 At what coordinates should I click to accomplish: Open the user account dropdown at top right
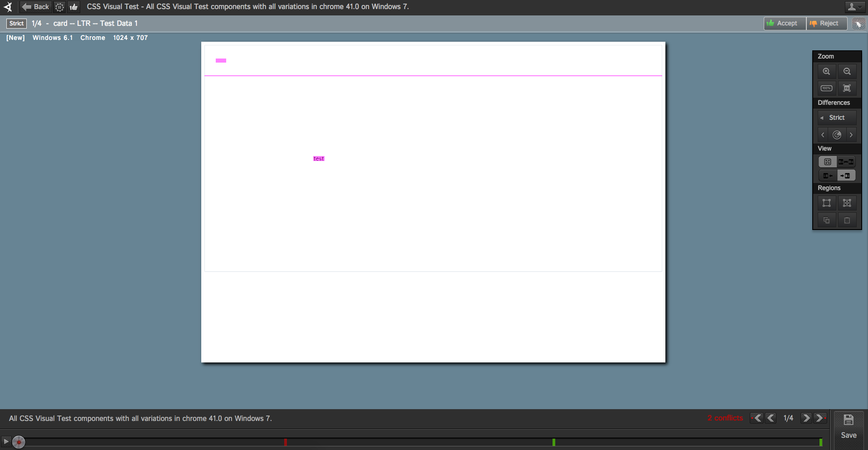(854, 7)
